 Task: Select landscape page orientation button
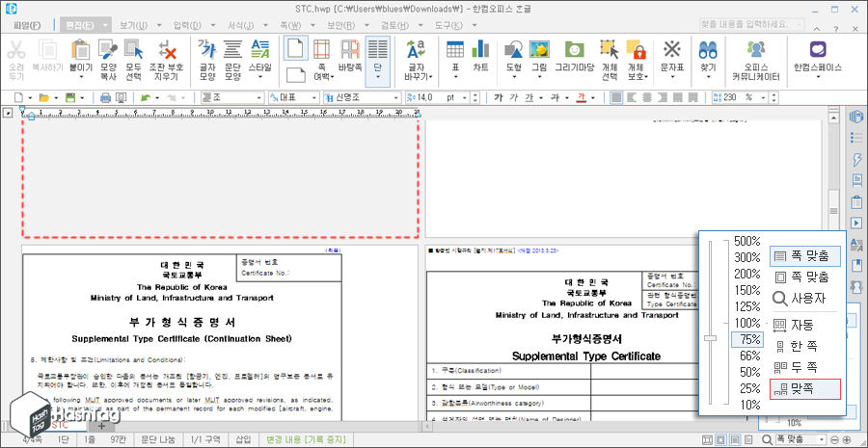pyautogui.click(x=296, y=75)
